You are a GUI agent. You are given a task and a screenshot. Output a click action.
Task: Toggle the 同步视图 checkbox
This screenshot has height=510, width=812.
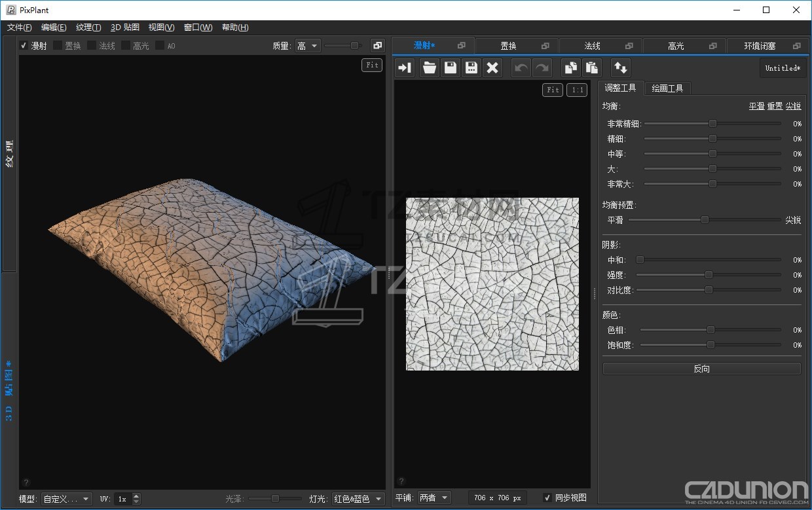tap(547, 498)
